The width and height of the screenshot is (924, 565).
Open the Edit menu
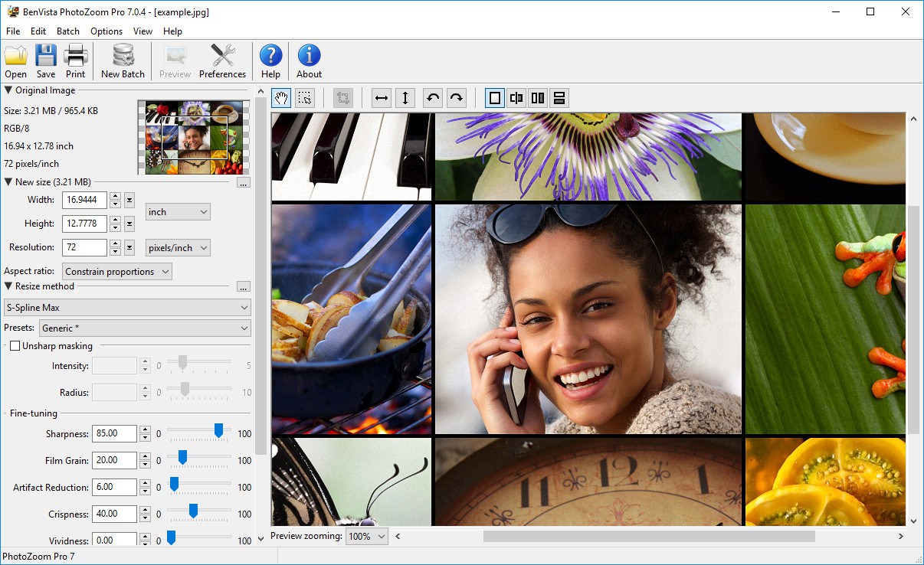click(x=38, y=31)
